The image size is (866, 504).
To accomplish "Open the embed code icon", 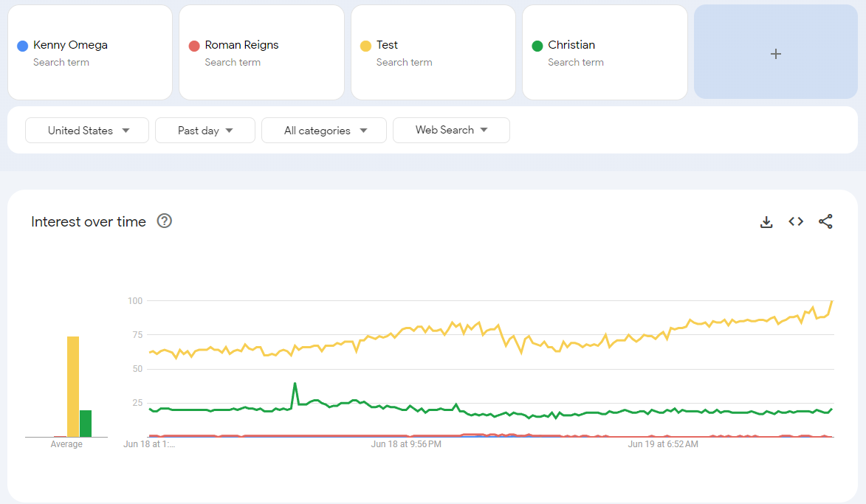I will [796, 221].
